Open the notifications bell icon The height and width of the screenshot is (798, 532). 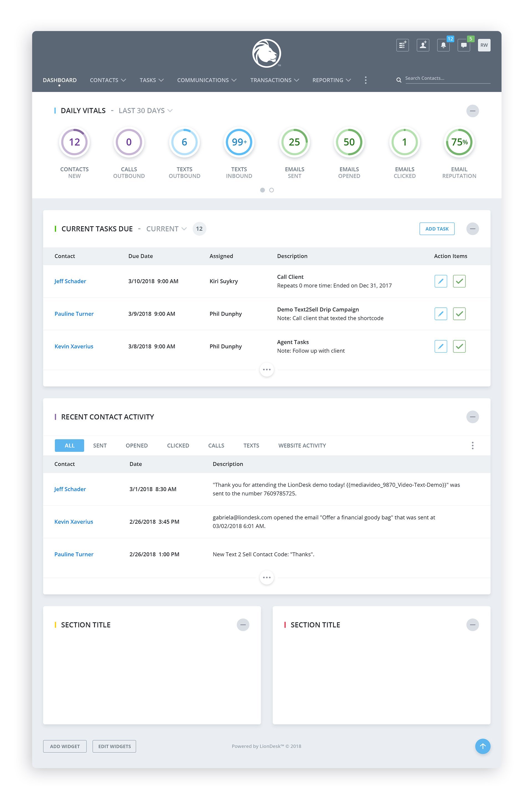[443, 45]
